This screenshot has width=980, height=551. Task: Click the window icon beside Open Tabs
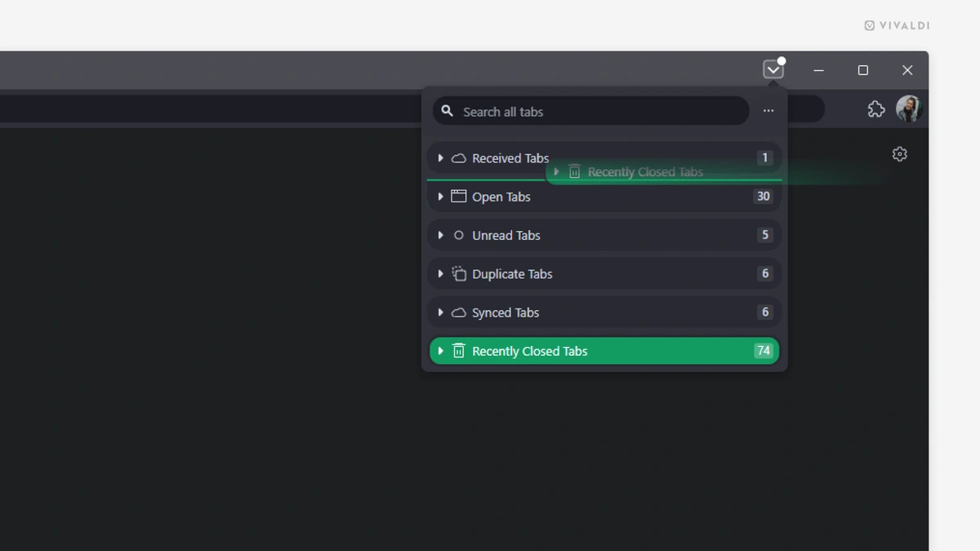(459, 196)
